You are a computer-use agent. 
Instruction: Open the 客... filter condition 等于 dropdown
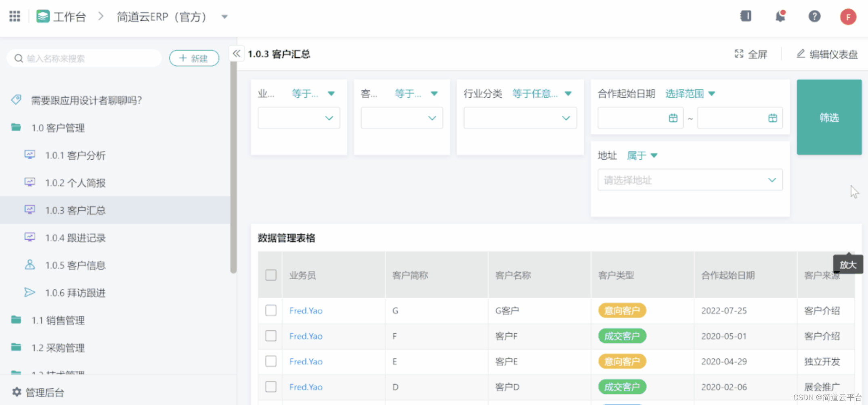click(x=416, y=94)
